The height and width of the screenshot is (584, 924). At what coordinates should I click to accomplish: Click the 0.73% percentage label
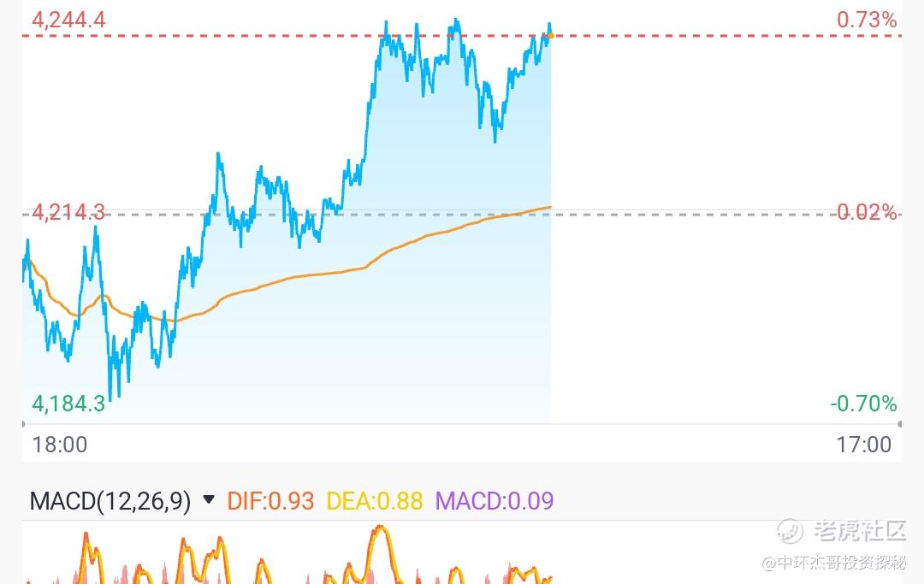pos(867,20)
